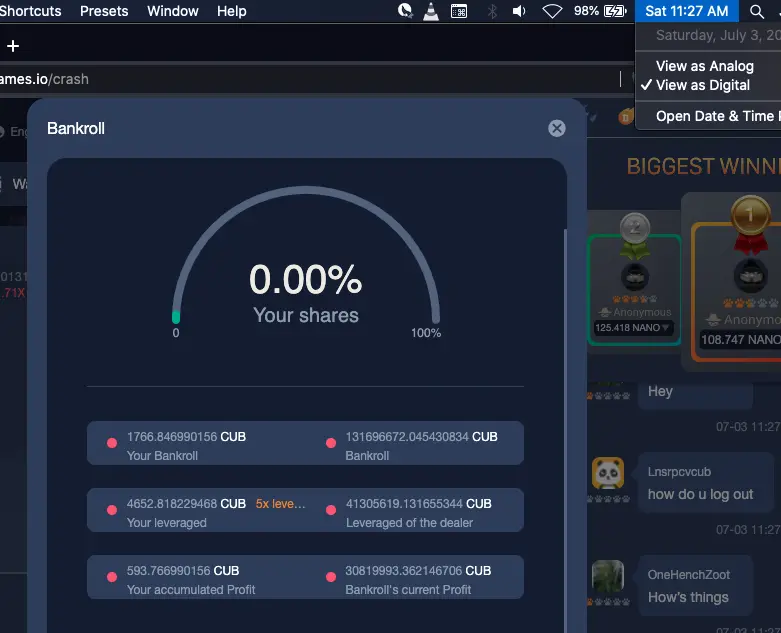Click red dot beside Leveraged of the dealer
This screenshot has height=633, width=781.
pyautogui.click(x=331, y=510)
